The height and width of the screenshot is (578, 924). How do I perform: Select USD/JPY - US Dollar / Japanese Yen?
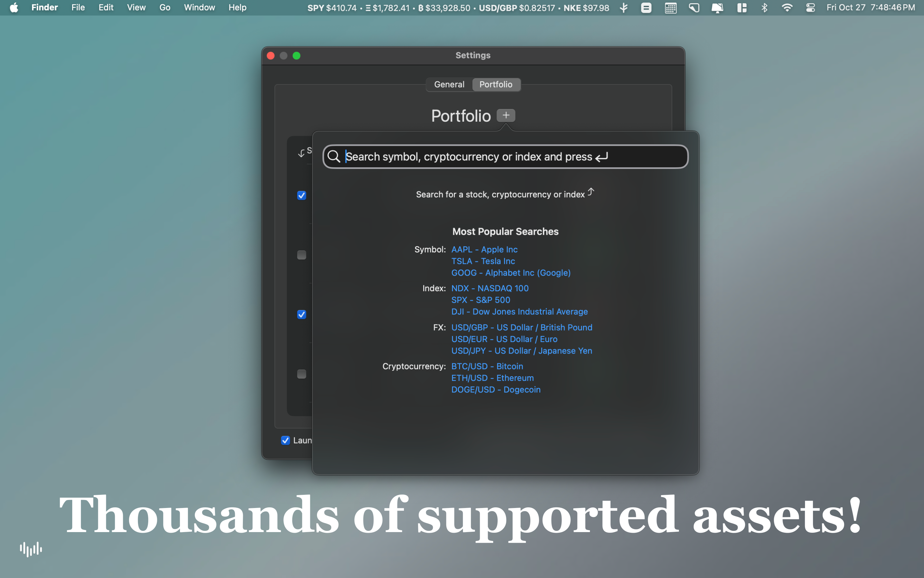522,351
